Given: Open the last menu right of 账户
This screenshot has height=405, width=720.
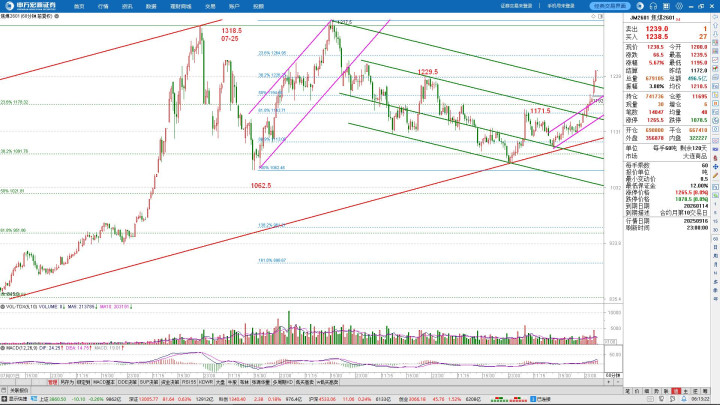Looking at the screenshot, I should click(259, 6).
